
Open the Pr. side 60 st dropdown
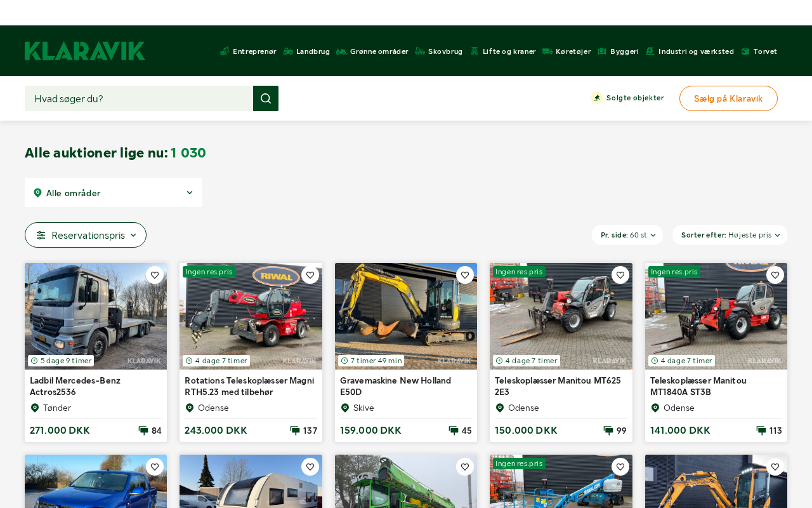(627, 235)
